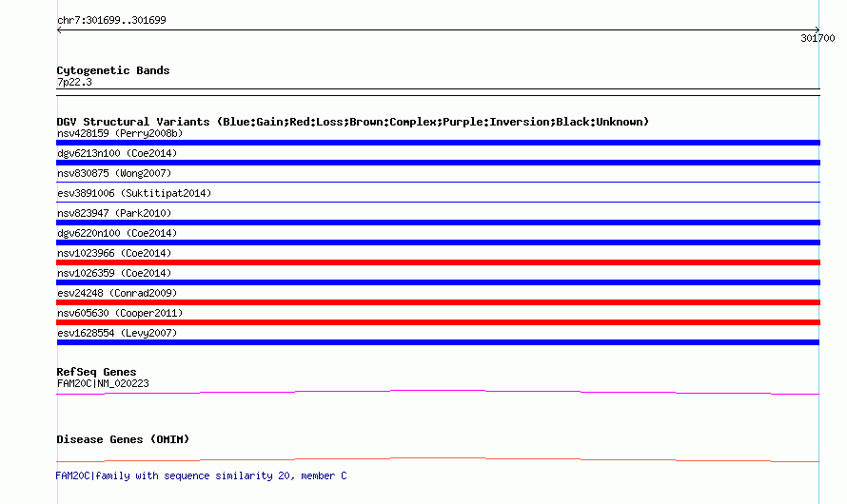Click the red loss bar under nsv1023966
The width and height of the screenshot is (847, 504).
tap(438, 262)
